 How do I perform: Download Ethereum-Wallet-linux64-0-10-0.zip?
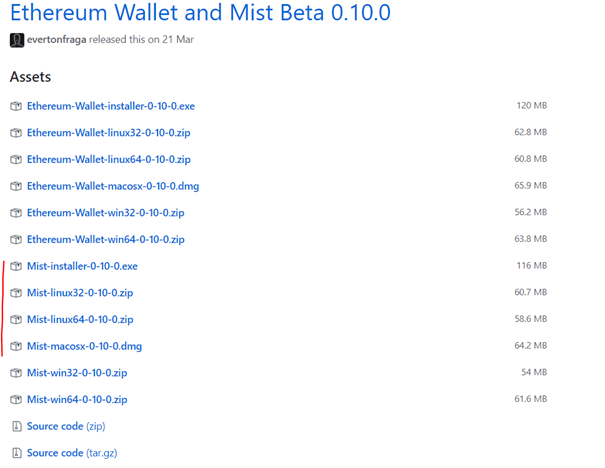click(109, 159)
